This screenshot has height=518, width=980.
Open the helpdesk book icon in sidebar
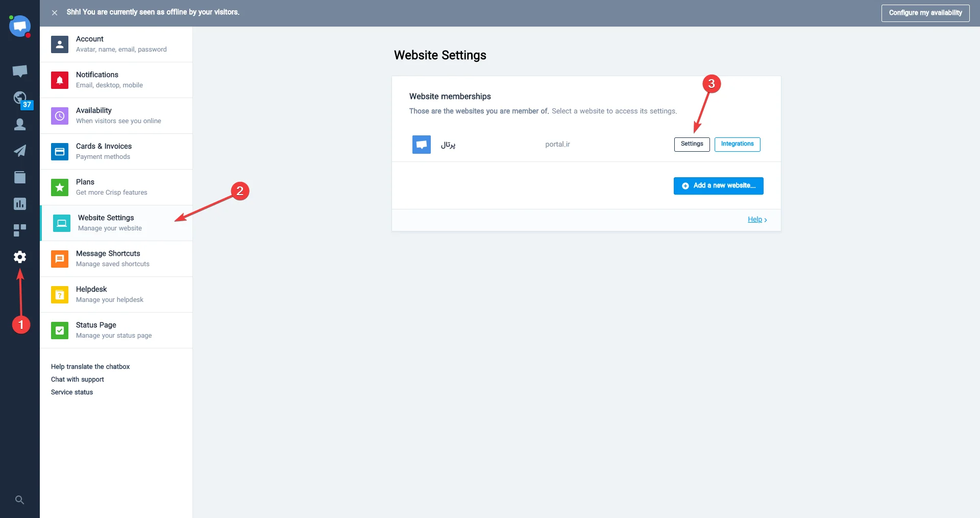(x=20, y=177)
